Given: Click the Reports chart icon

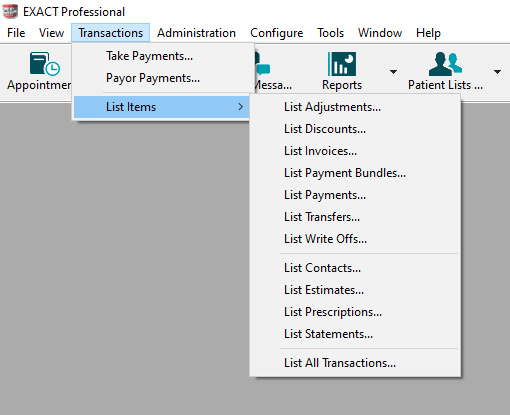Looking at the screenshot, I should 342,64.
